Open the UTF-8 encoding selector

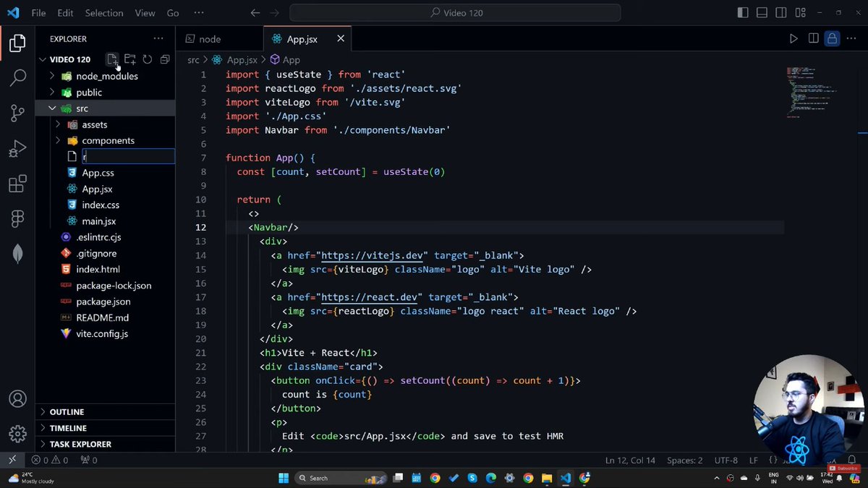click(726, 460)
